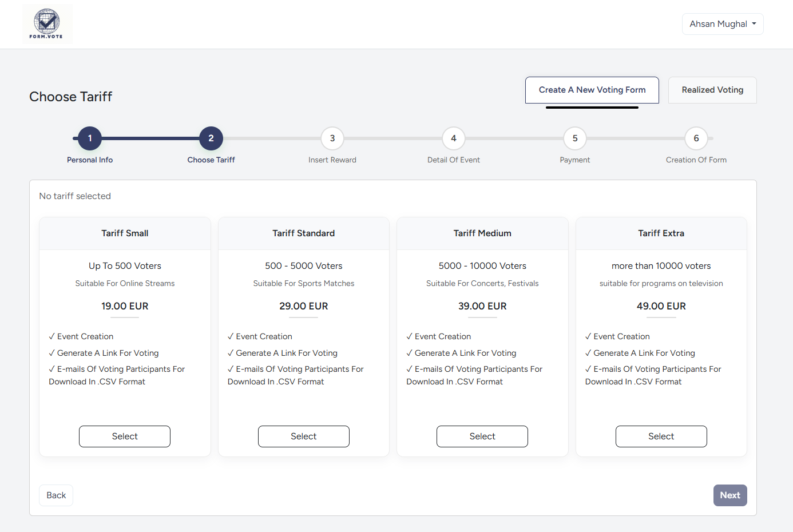Go to step 1 Personal Info circle
This screenshot has width=793, height=532.
90,138
